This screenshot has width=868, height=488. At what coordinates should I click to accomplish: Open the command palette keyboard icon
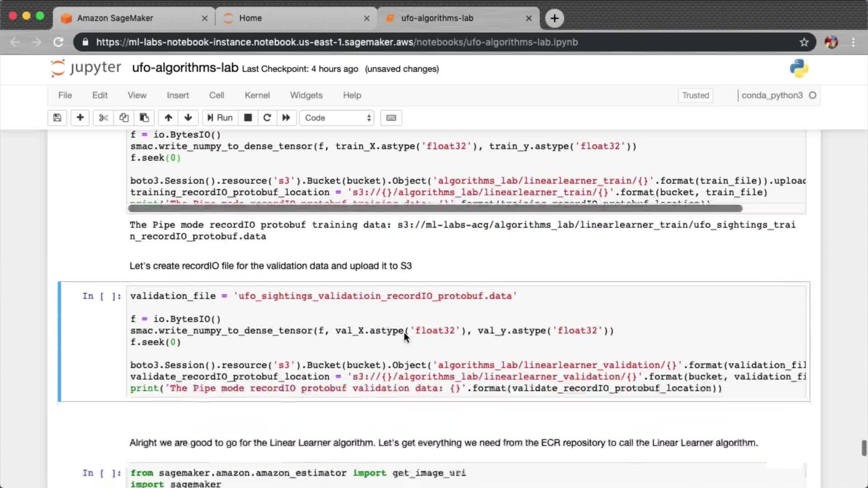(391, 118)
